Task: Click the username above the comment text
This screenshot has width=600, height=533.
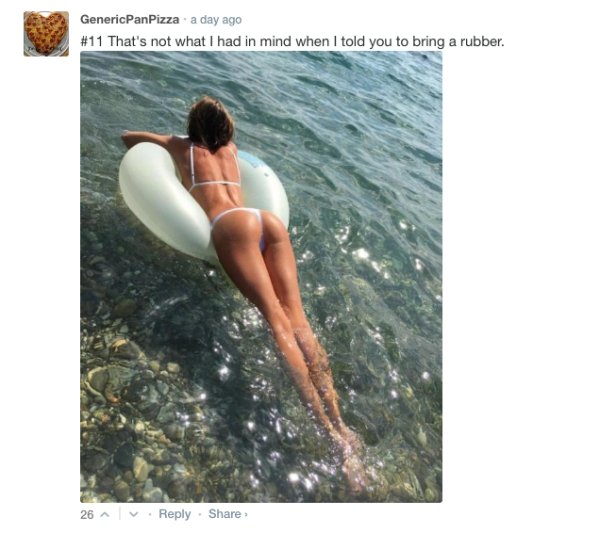Action: (x=129, y=19)
